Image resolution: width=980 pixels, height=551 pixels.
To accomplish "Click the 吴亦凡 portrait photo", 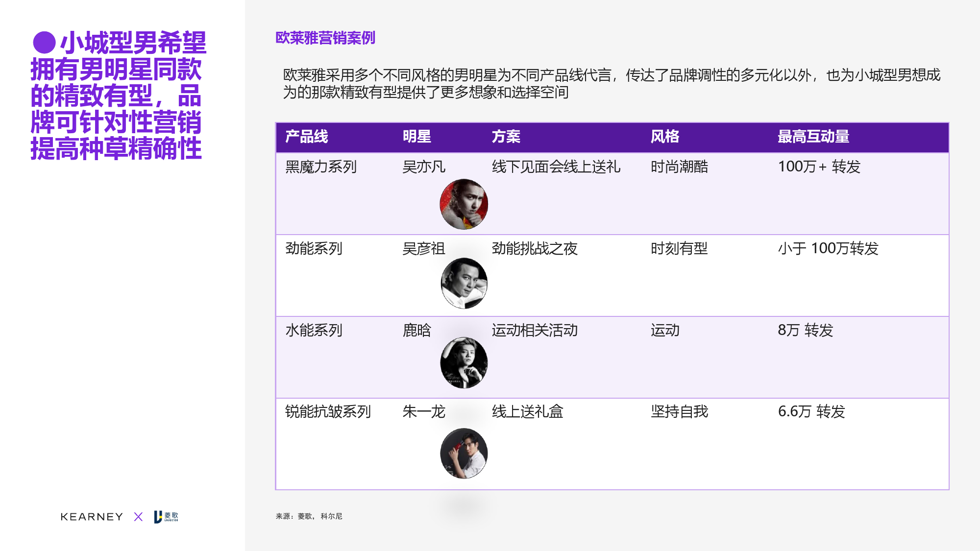I will click(x=464, y=204).
